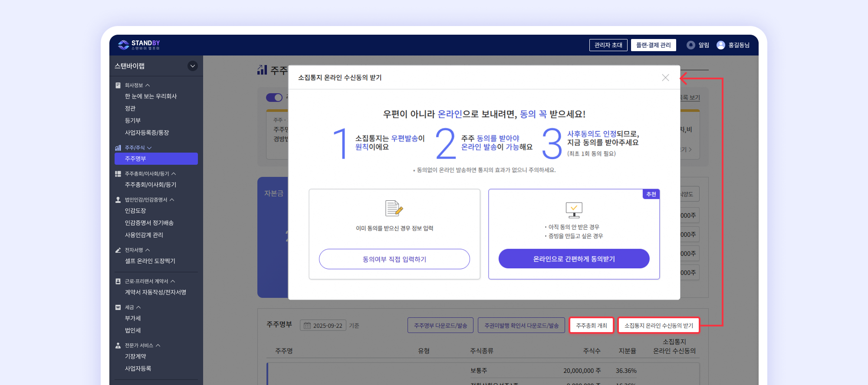Image resolution: width=868 pixels, height=385 pixels.
Task: Collapse the 법인인감/인감증명서 chevron
Action: 172,200
